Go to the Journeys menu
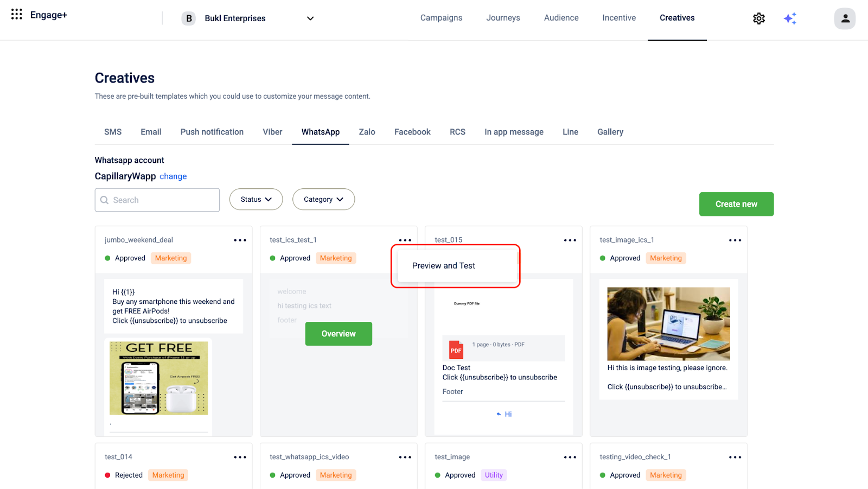 (x=503, y=18)
